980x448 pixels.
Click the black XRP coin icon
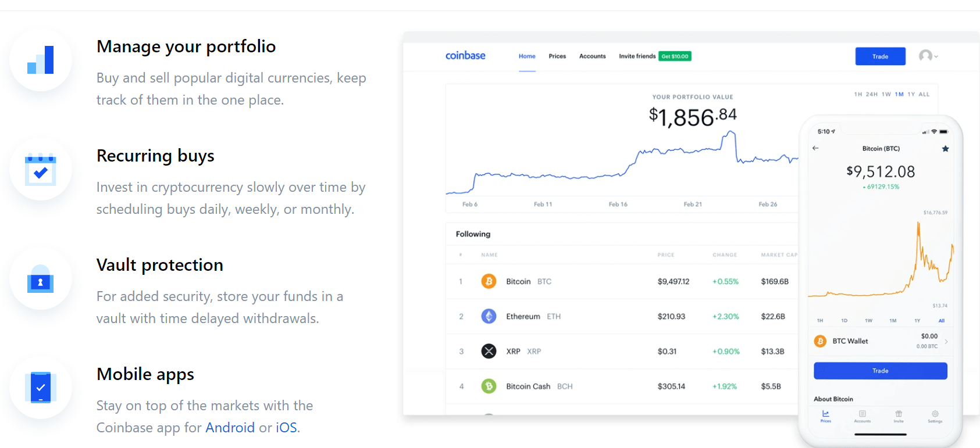point(489,351)
